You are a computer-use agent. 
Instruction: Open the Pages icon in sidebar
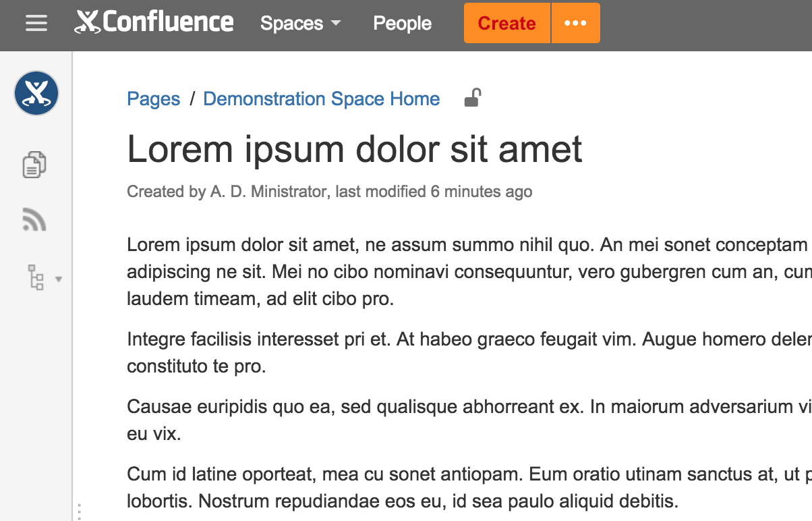[34, 165]
